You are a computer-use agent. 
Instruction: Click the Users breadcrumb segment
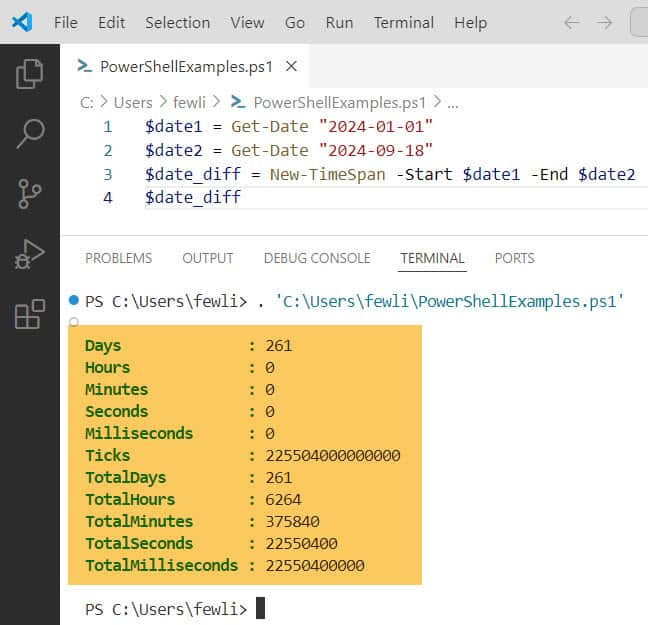pyautogui.click(x=133, y=103)
